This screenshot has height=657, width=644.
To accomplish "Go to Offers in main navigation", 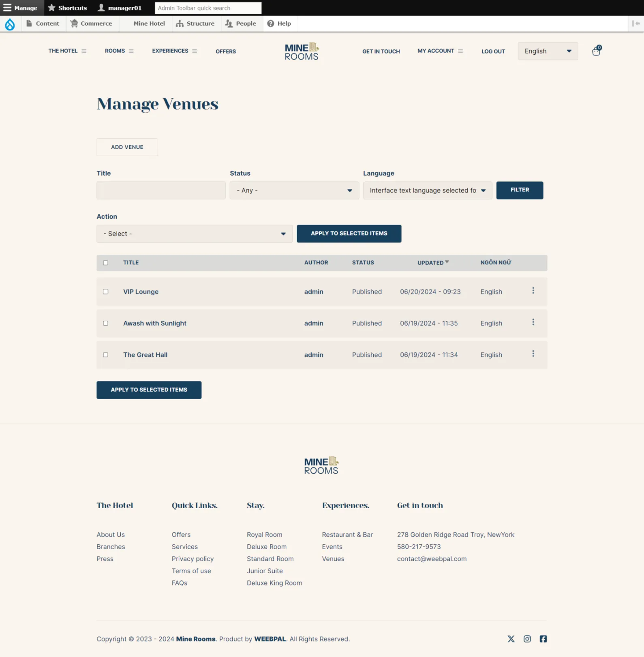I will (x=226, y=52).
